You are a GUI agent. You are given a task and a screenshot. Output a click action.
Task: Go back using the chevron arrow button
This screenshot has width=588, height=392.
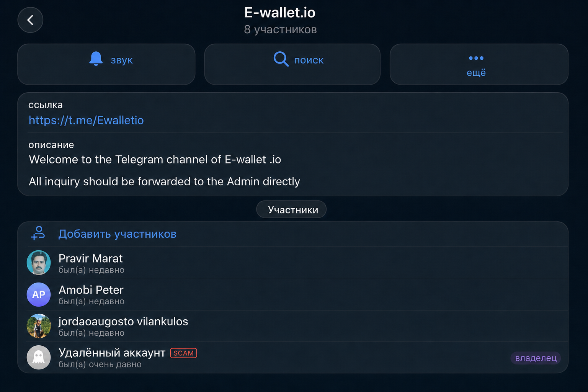pos(30,20)
